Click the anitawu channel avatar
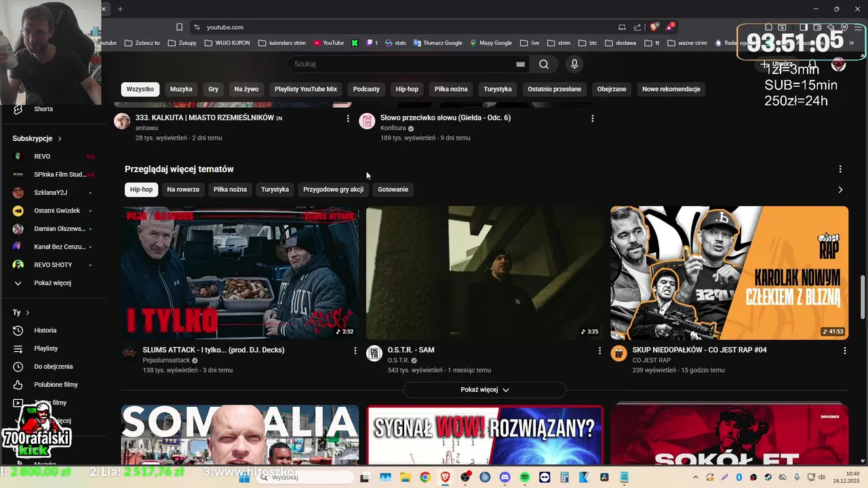 (122, 121)
